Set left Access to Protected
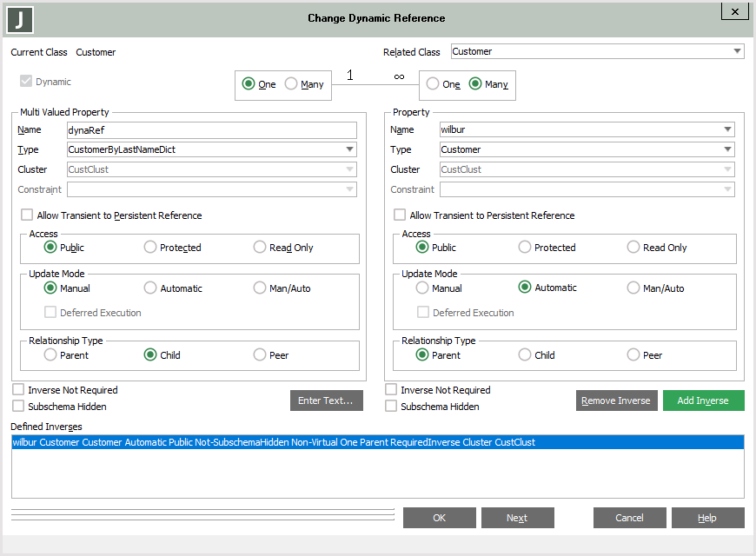 coord(150,248)
